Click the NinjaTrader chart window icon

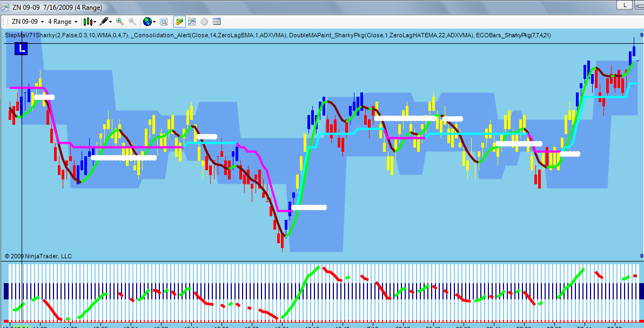pyautogui.click(x=5, y=7)
